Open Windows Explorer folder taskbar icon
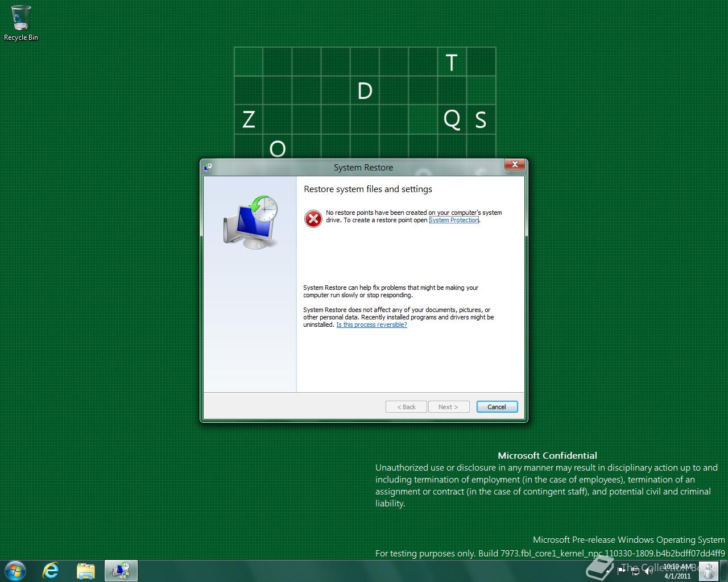The height and width of the screenshot is (582, 728). 85,571
